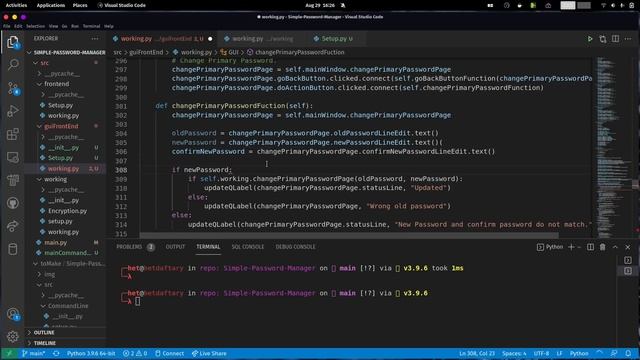Start Live Share from status bar
The width and height of the screenshot is (640, 360).
coord(209,353)
